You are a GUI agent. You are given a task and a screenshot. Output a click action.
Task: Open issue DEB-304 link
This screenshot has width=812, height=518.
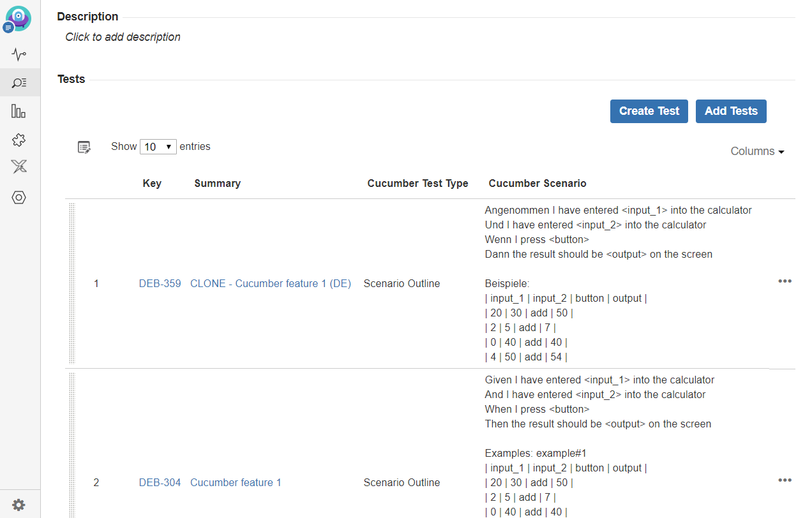[x=160, y=482]
